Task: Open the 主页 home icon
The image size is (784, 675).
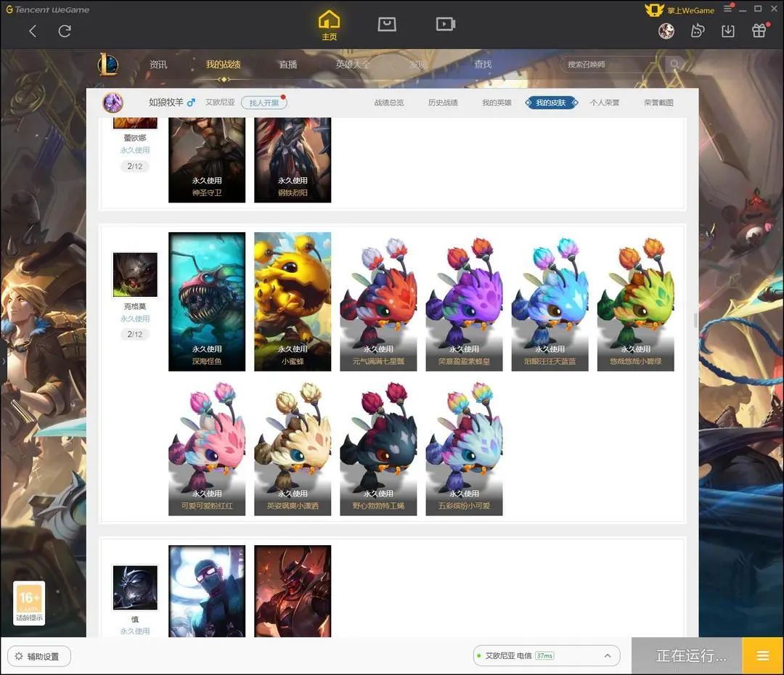Action: tap(329, 25)
